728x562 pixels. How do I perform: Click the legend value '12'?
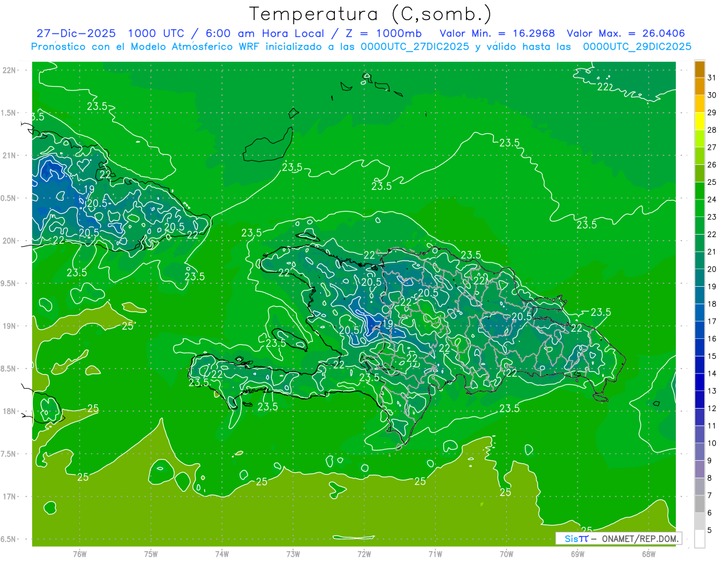pyautogui.click(x=712, y=409)
